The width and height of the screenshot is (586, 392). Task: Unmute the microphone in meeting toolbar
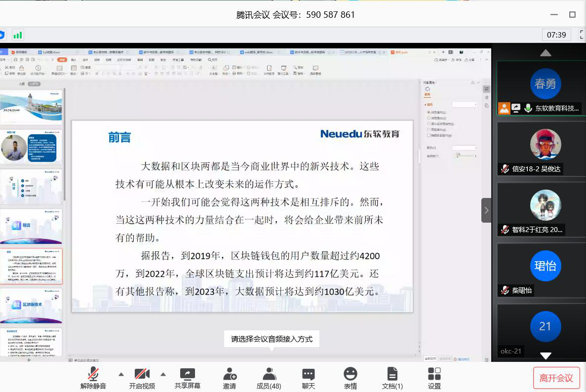coord(93,378)
